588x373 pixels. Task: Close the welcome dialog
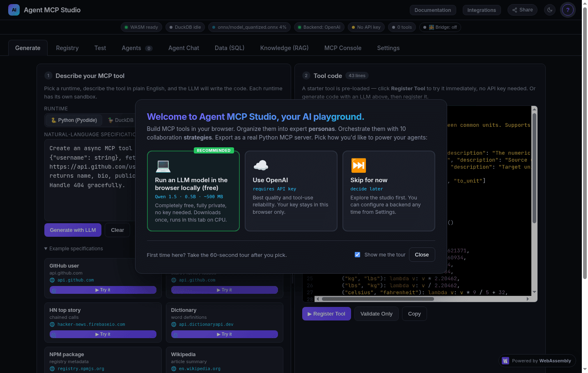coord(422,255)
